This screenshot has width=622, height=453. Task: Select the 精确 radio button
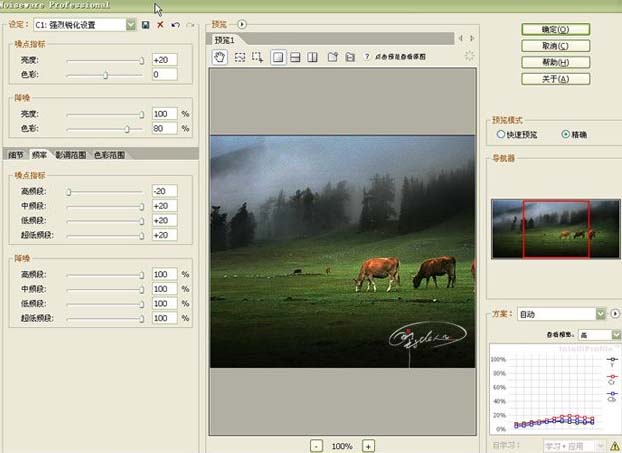(566, 134)
